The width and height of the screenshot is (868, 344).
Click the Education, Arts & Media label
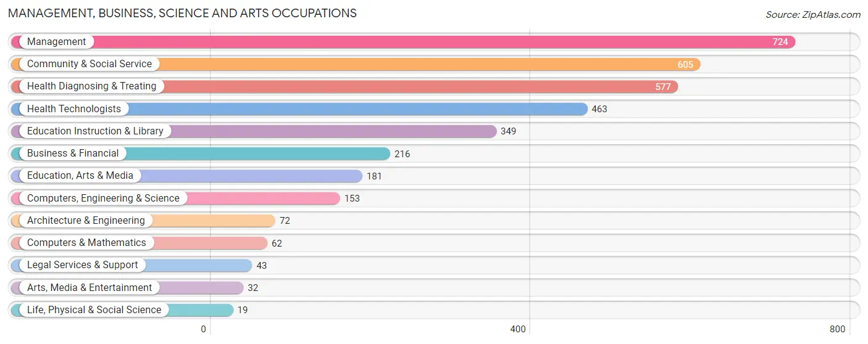[80, 176]
